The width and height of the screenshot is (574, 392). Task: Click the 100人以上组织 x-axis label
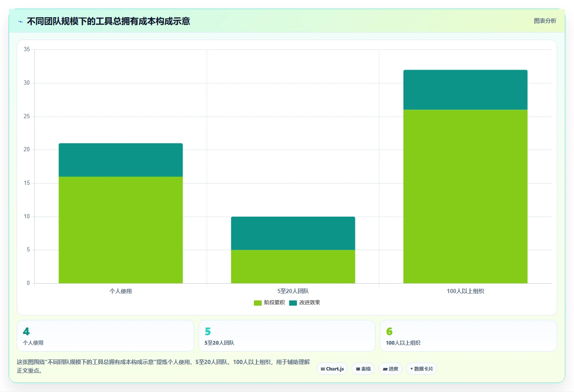(x=465, y=291)
